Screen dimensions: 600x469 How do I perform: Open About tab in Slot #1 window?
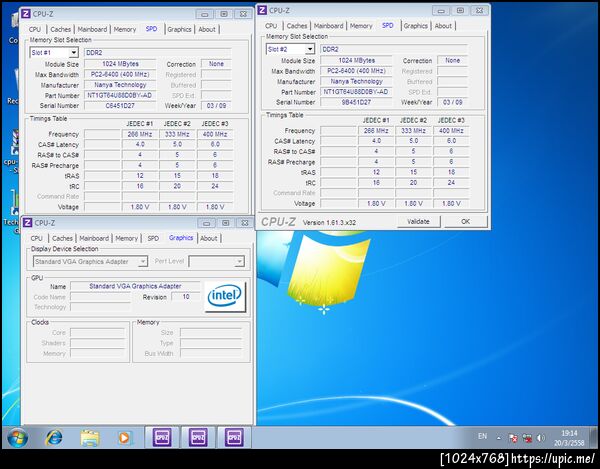click(207, 29)
